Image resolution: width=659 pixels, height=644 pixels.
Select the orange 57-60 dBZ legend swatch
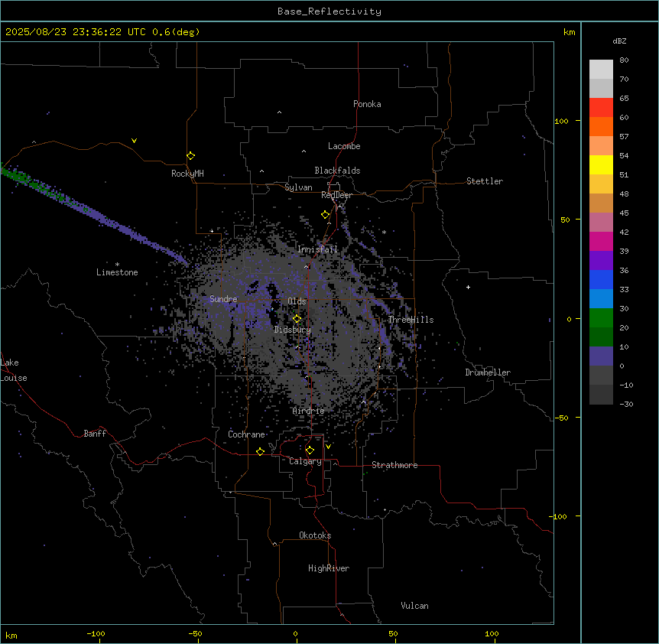coord(601,126)
